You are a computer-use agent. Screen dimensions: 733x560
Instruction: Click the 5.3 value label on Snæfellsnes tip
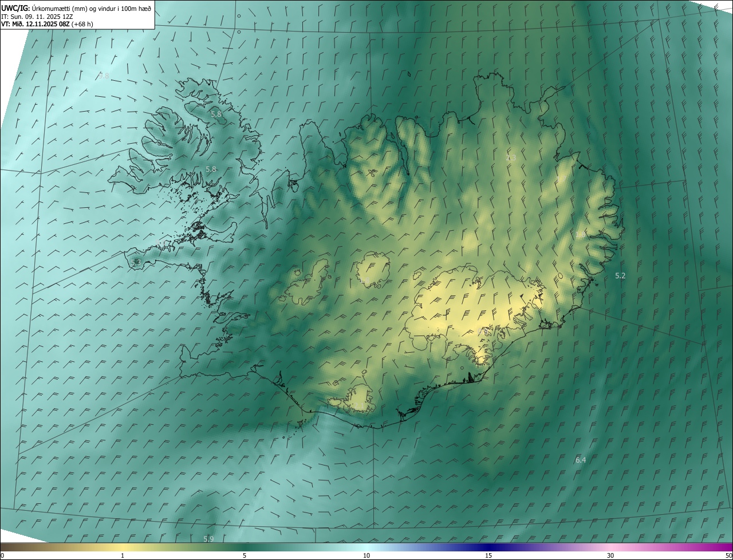click(x=136, y=262)
